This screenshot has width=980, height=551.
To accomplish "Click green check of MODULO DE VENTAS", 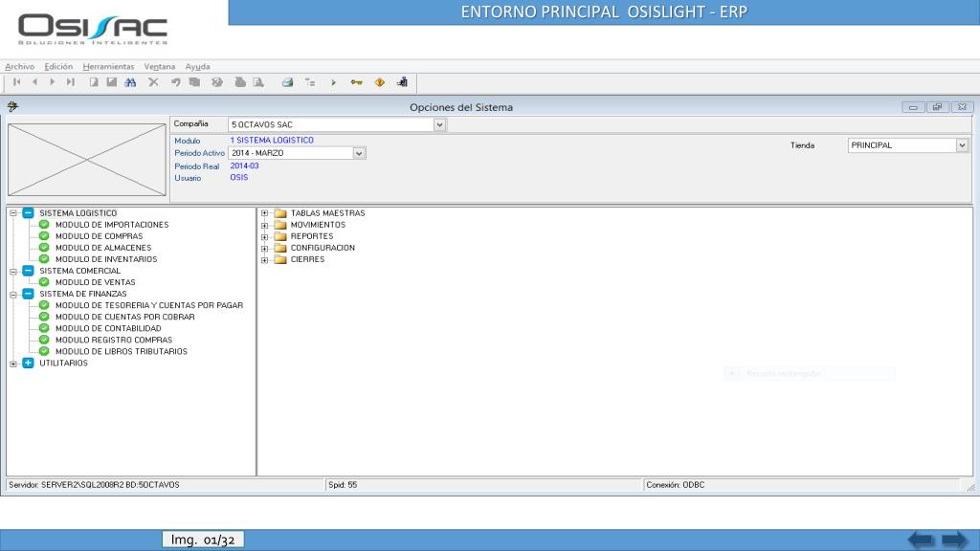I will pyautogui.click(x=44, y=282).
